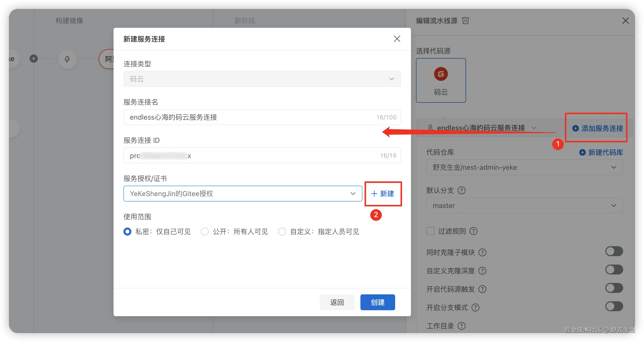Click help icon next to 工作目录
644x342 pixels.
[461, 326]
